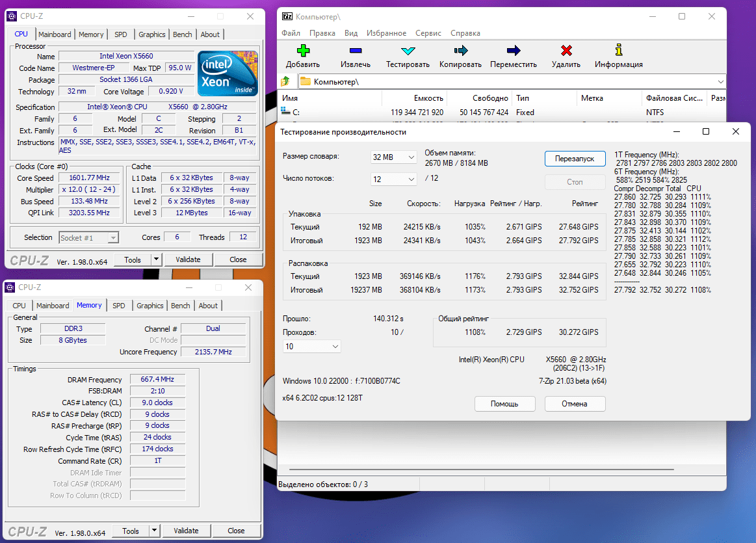Image resolution: width=756 pixels, height=543 pixels.
Task: Click Tools button in upper CPU-Z window
Action: [x=133, y=259]
